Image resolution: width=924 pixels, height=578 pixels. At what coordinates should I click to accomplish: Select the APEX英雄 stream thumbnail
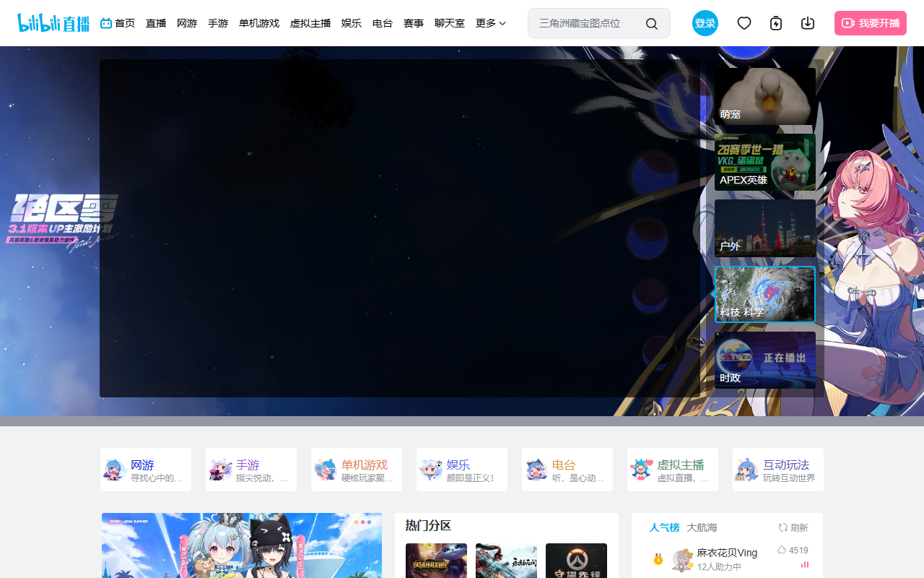pos(765,162)
